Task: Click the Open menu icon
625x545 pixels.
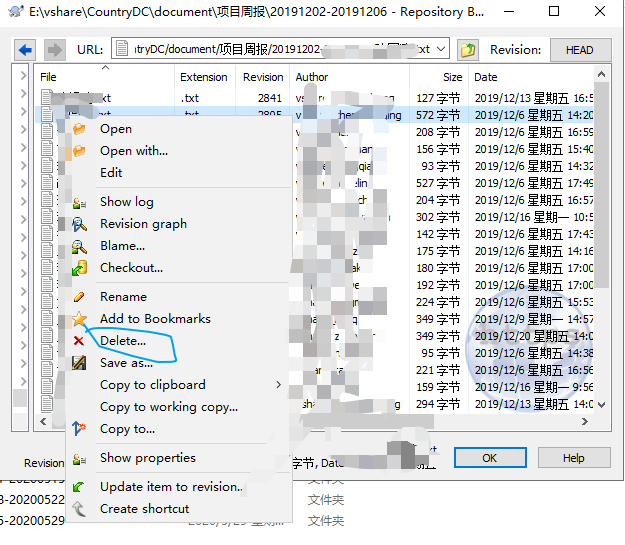Action: pos(79,129)
